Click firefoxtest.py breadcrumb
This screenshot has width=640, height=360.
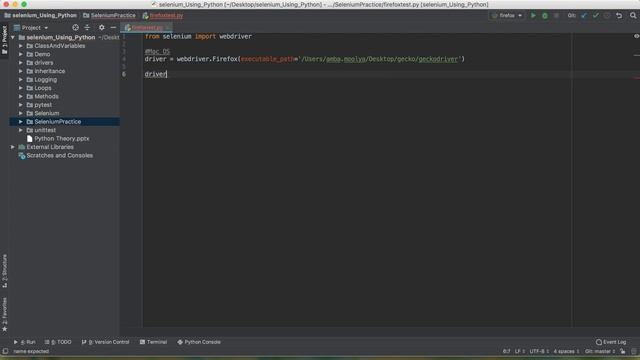point(163,16)
